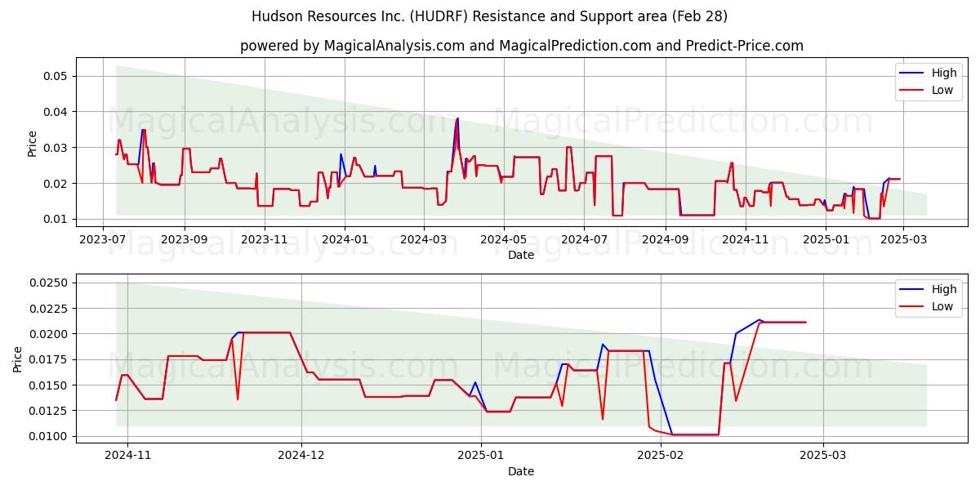980x490 pixels.
Task: Click the '2024-07' tick label
Action: 583,238
